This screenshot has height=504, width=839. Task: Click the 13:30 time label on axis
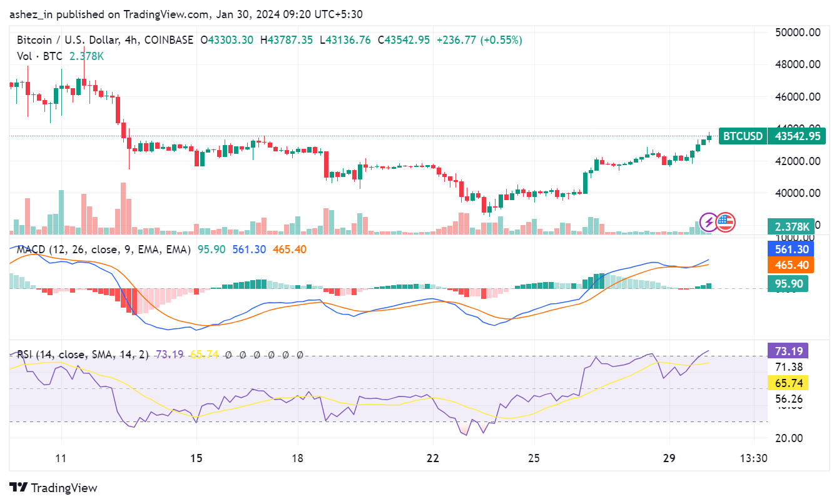point(753,458)
